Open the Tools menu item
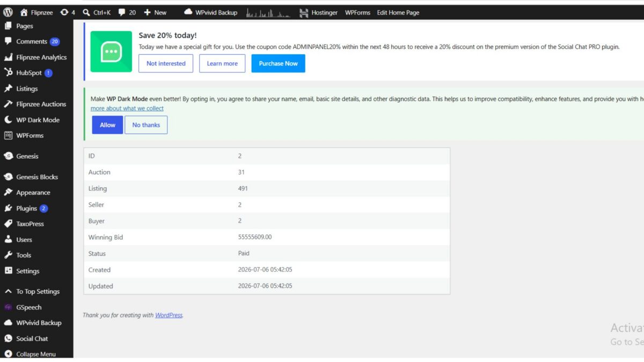This screenshot has width=644, height=362. 24,255
